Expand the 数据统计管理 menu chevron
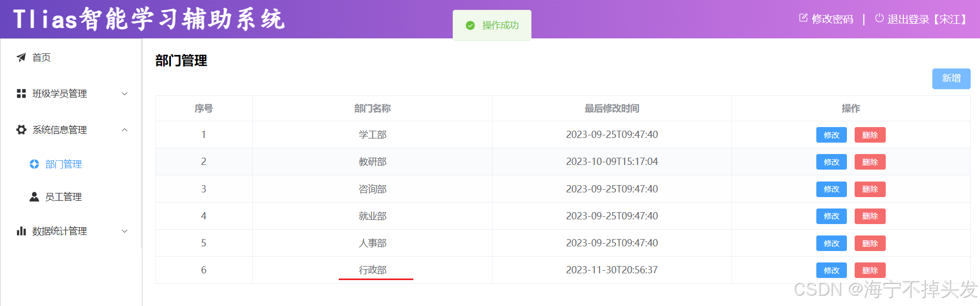Screen dimensions: 980x306 [x=124, y=231]
